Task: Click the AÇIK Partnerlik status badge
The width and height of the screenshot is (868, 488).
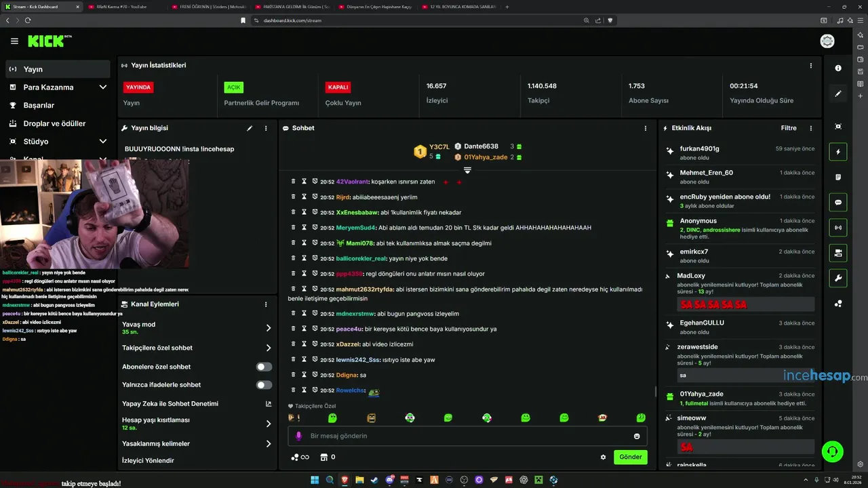Action: click(234, 87)
